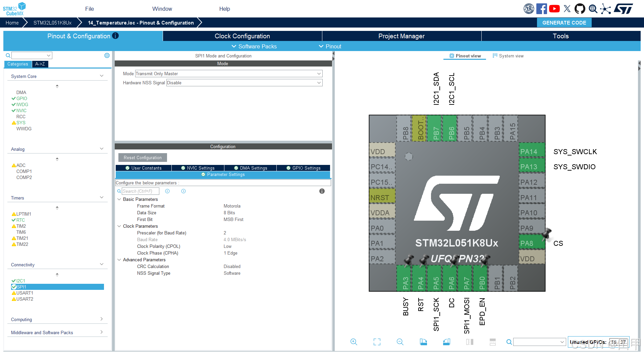Zoom out on the pinout chip
644x355 pixels.
(400, 342)
